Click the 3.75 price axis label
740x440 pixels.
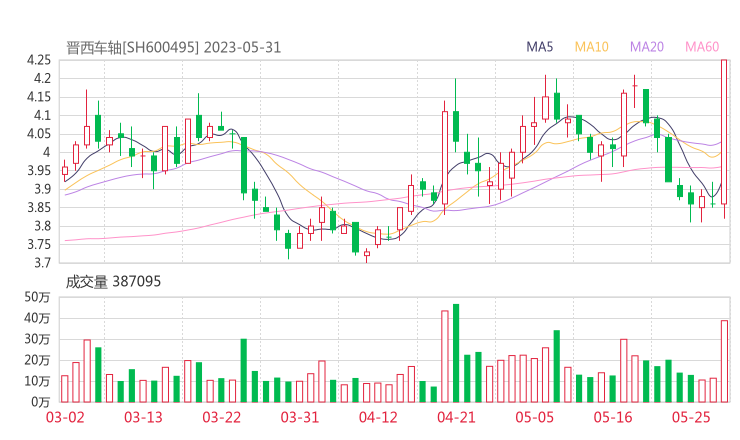pos(39,244)
